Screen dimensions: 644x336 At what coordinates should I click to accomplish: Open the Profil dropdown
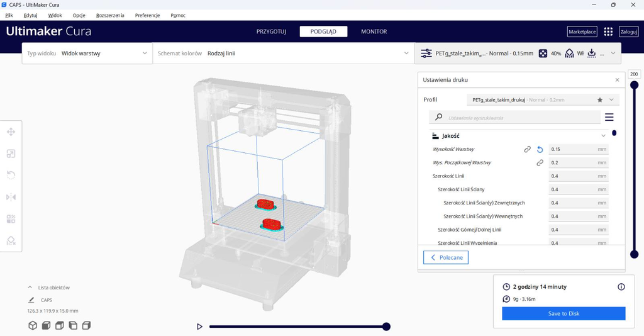click(x=543, y=100)
